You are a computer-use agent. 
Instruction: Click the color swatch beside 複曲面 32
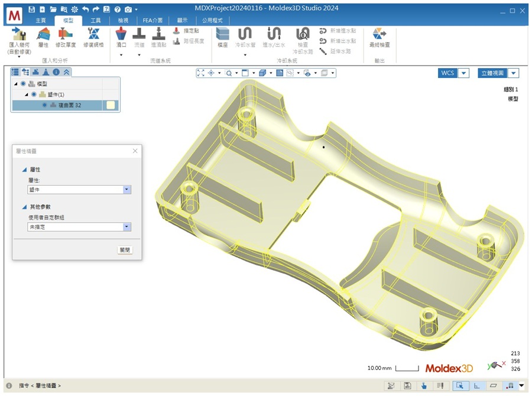pyautogui.click(x=111, y=105)
